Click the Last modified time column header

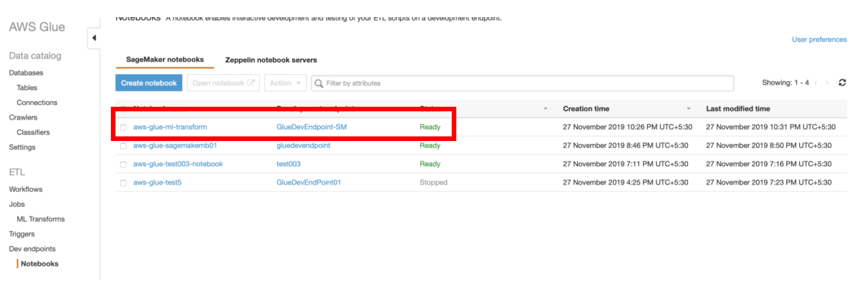click(738, 108)
